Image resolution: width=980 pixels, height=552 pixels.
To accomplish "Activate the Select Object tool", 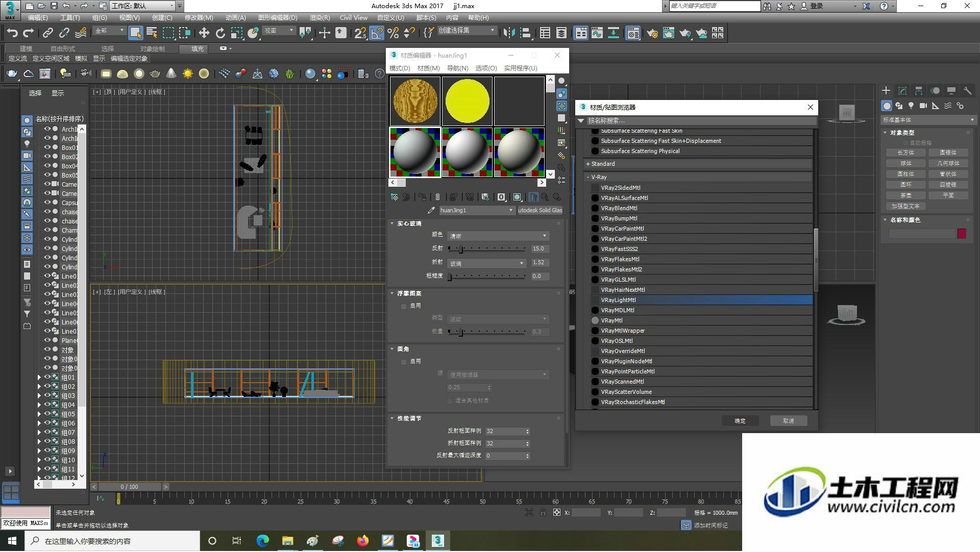I will click(x=135, y=33).
